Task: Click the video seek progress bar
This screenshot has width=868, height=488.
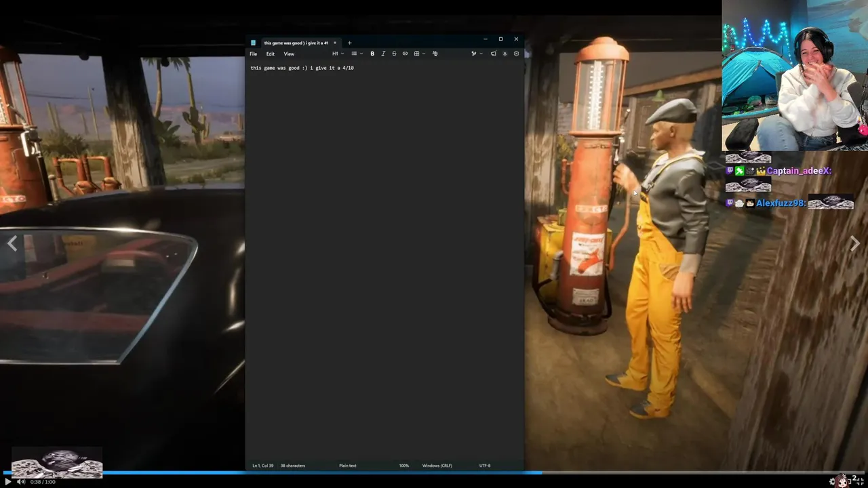Action: 434,472
